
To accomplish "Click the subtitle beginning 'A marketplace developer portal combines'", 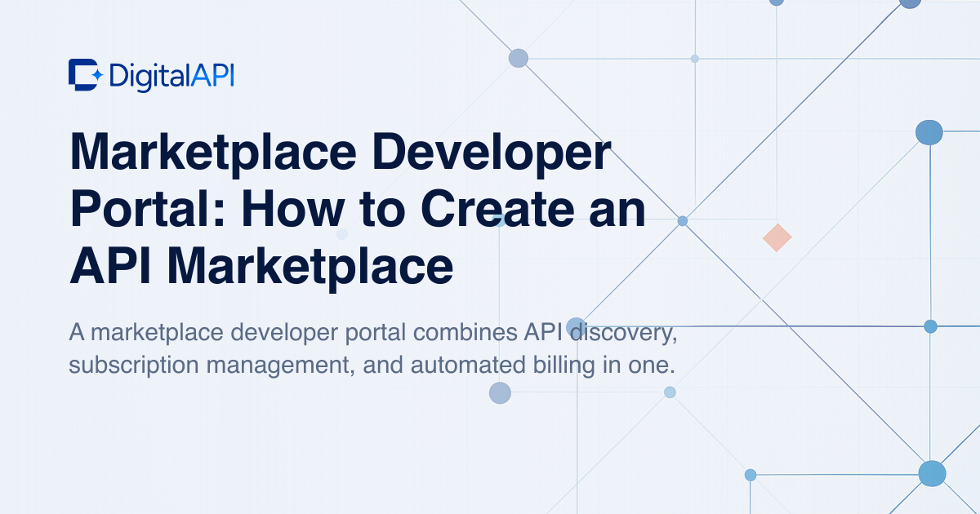I will (373, 348).
